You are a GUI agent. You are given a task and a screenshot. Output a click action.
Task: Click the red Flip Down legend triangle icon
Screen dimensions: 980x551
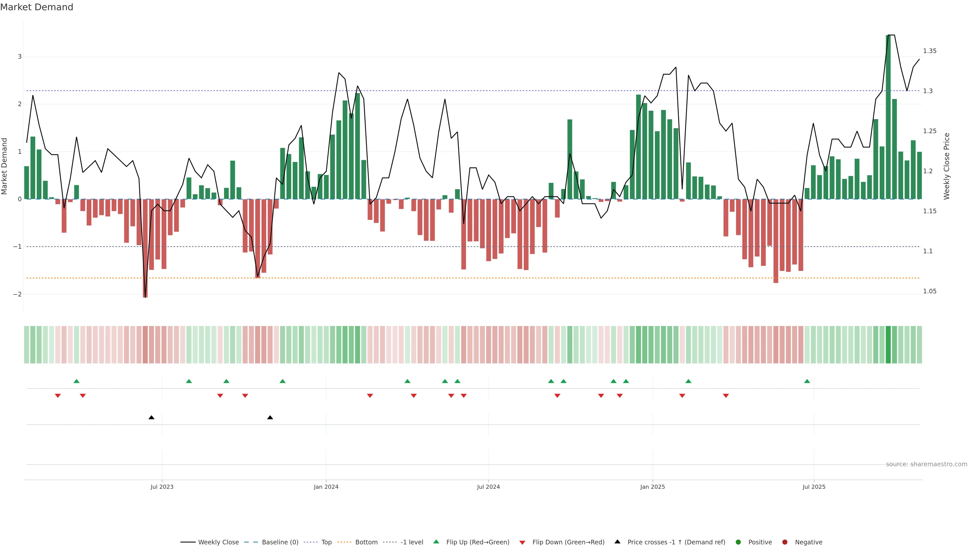click(522, 543)
